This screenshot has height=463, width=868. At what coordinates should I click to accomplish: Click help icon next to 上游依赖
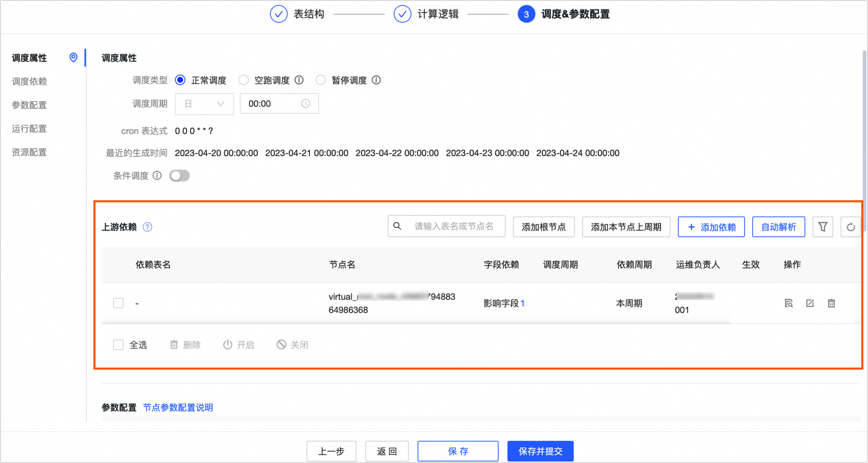[147, 227]
